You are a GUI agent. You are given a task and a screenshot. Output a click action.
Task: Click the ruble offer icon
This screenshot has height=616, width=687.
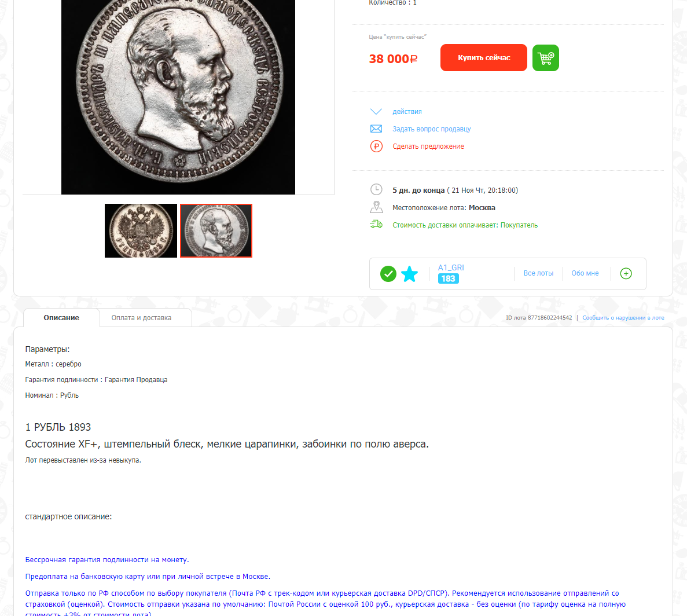pyautogui.click(x=376, y=146)
